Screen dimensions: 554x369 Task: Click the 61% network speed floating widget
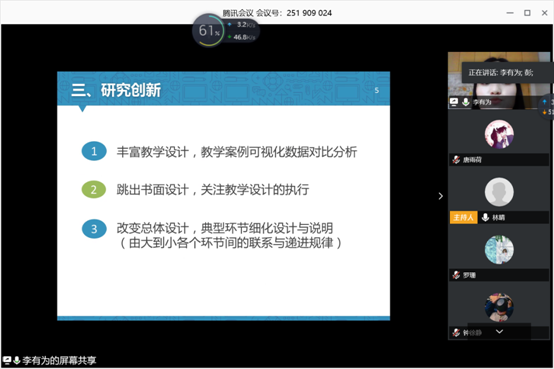[226, 30]
